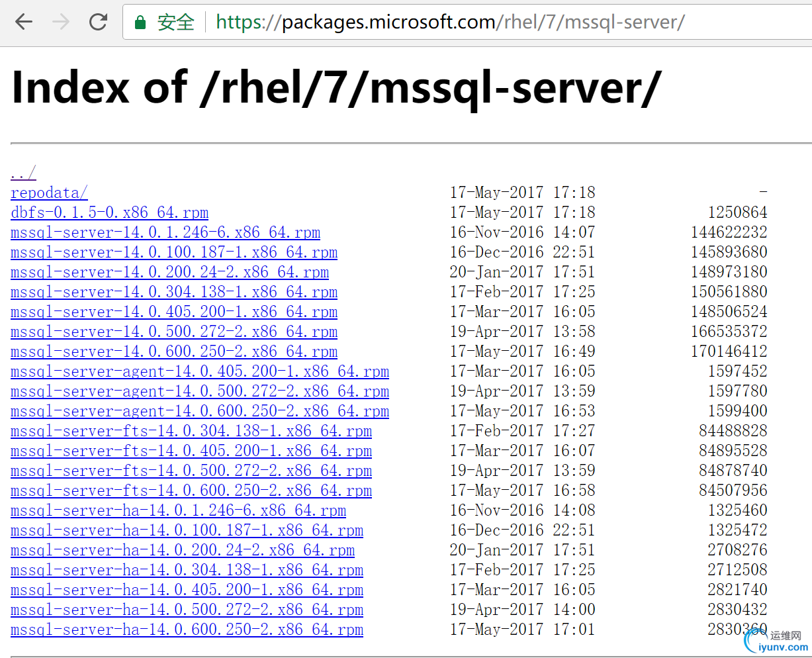The width and height of the screenshot is (812, 658).
Task: Download mssql-server-14.0.500.272-2.x86_64.rpm
Action: click(174, 332)
